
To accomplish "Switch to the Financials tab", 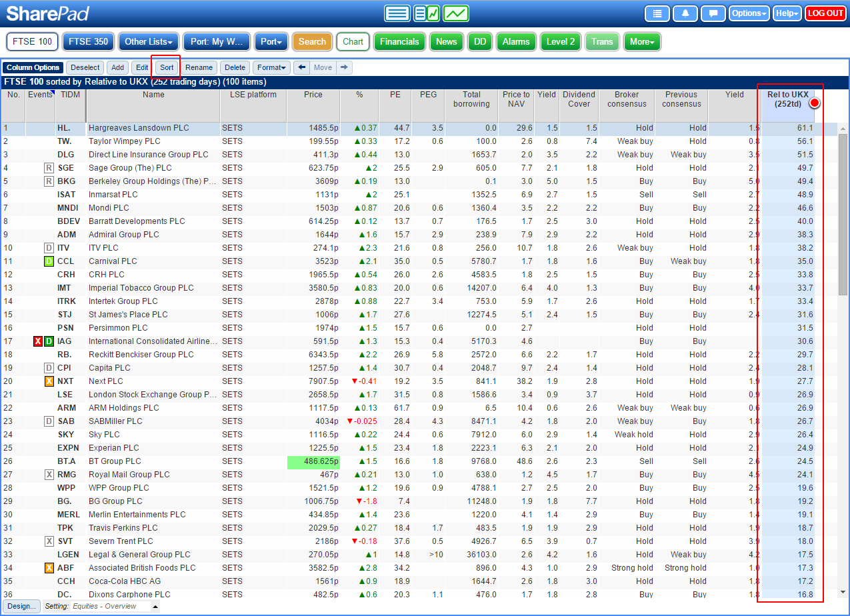I will [400, 41].
